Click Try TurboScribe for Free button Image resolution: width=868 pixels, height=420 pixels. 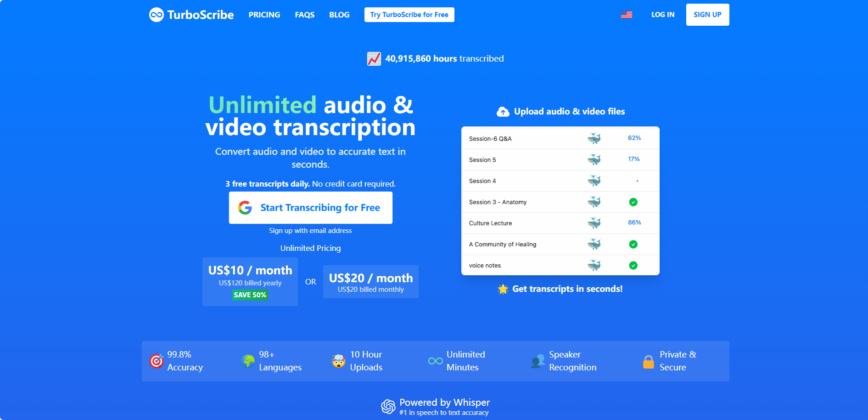pos(409,15)
